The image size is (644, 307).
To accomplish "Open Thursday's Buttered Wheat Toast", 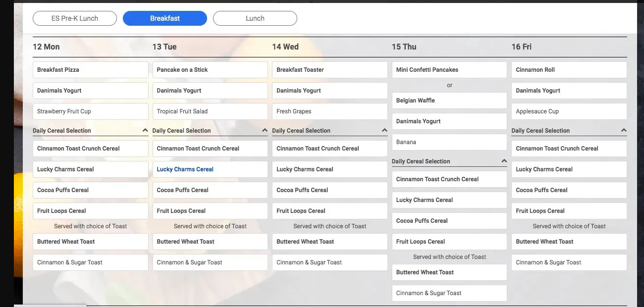I will point(449,272).
